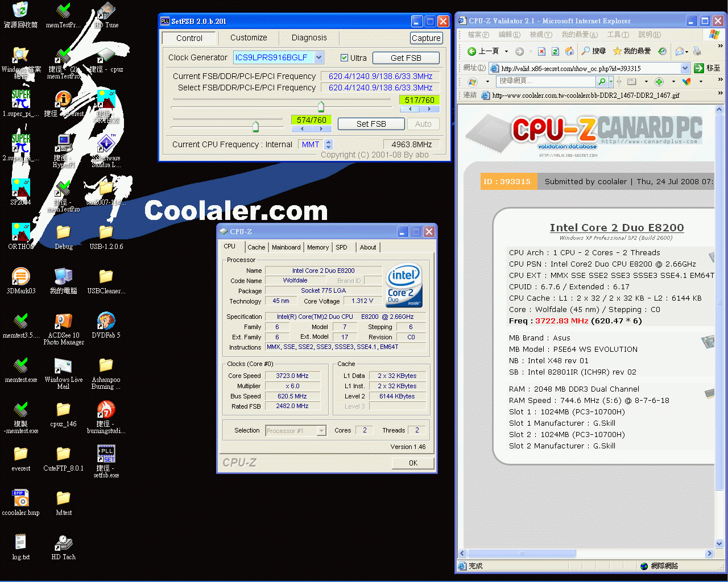Open the Memory tab in CPU-Z
The height and width of the screenshot is (582, 728).
pos(318,247)
